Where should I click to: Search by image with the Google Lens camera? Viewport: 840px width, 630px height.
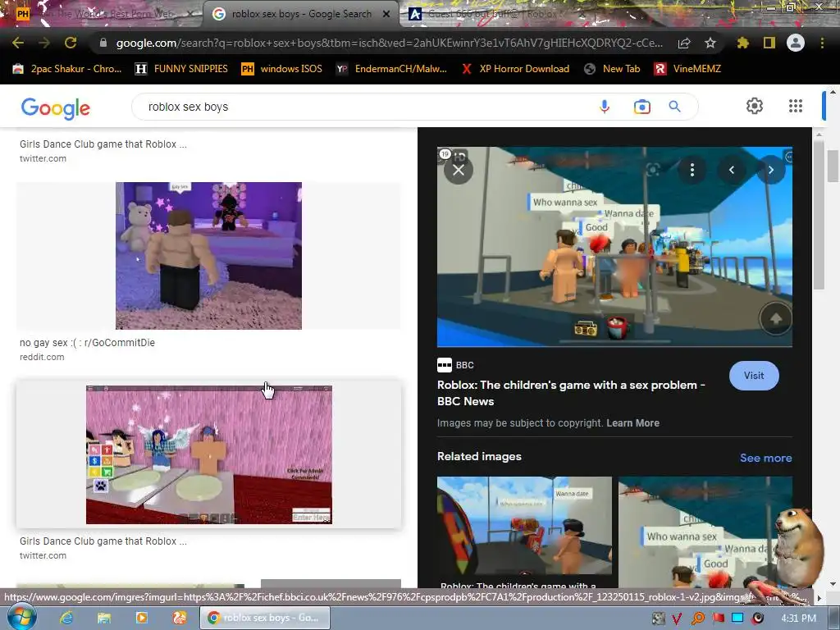point(641,107)
